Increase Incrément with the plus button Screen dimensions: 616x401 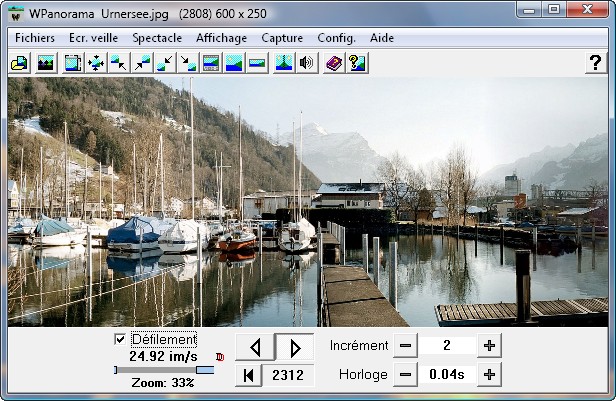pos(489,346)
